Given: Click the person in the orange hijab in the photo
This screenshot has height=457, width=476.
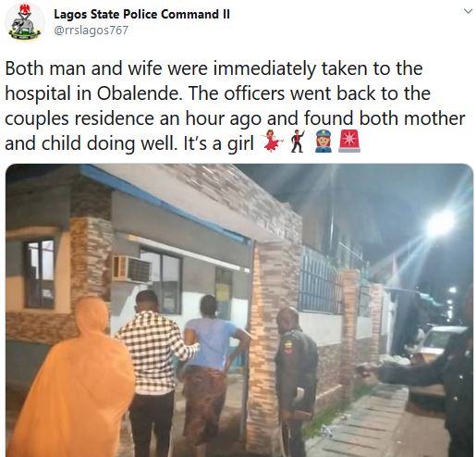Looking at the screenshot, I should [73, 378].
